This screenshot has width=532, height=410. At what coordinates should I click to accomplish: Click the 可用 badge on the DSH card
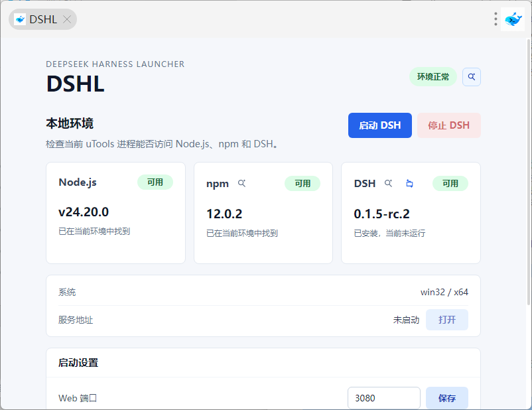[x=450, y=184]
